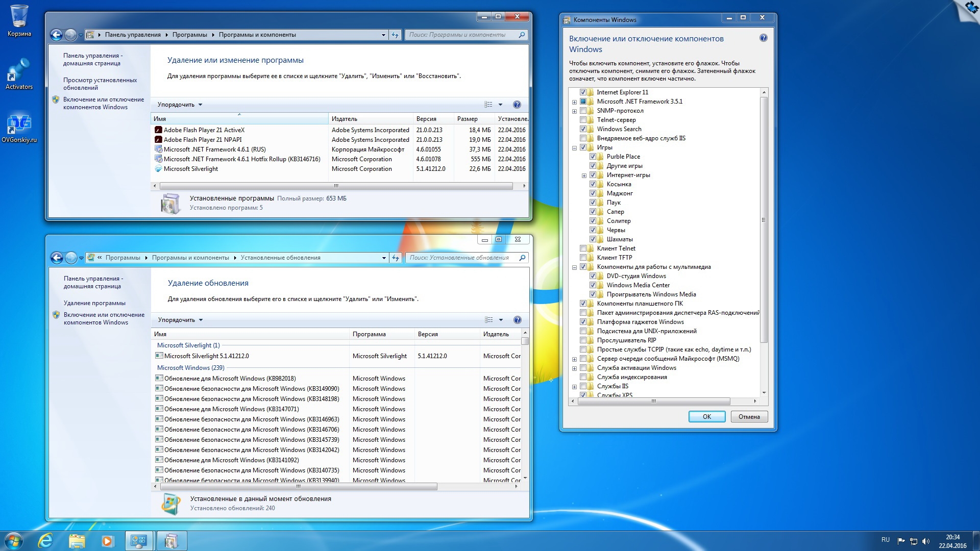Sort programs by the Размер column header

(x=474, y=119)
